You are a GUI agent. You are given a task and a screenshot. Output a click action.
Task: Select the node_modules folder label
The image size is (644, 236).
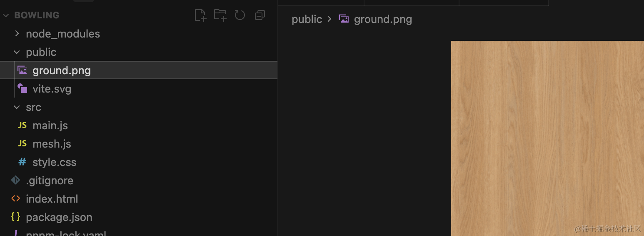click(63, 34)
